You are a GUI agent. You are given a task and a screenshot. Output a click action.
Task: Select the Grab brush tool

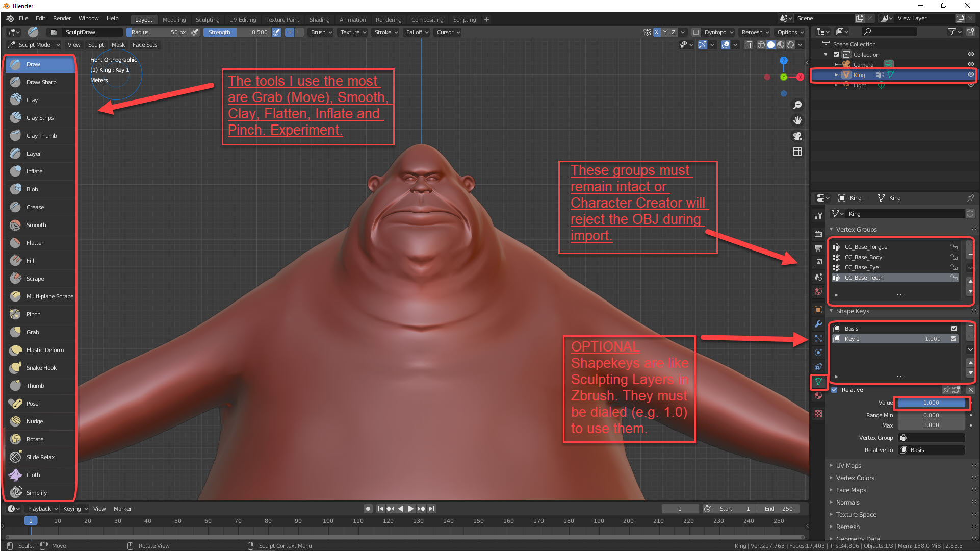(41, 332)
